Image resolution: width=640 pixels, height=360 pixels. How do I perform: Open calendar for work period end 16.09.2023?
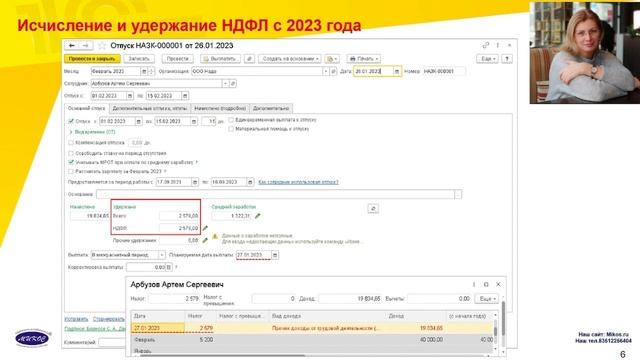coord(250,182)
